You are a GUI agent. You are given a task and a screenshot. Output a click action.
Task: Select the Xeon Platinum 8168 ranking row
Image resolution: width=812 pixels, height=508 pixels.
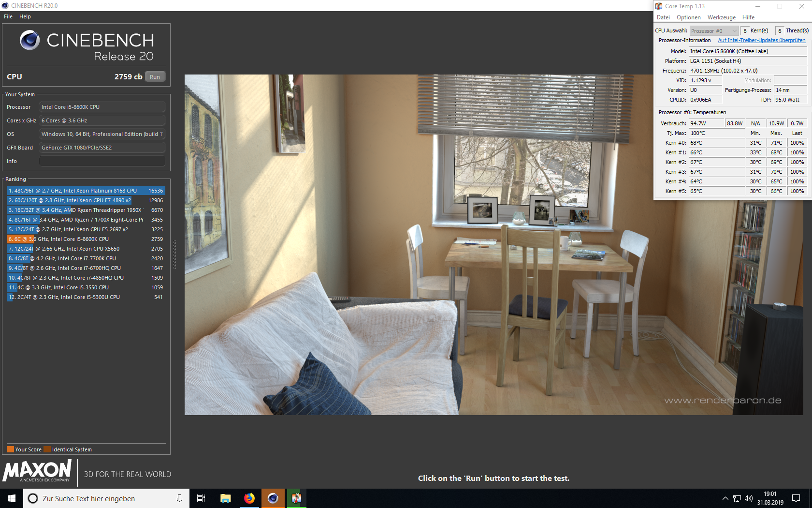point(86,191)
